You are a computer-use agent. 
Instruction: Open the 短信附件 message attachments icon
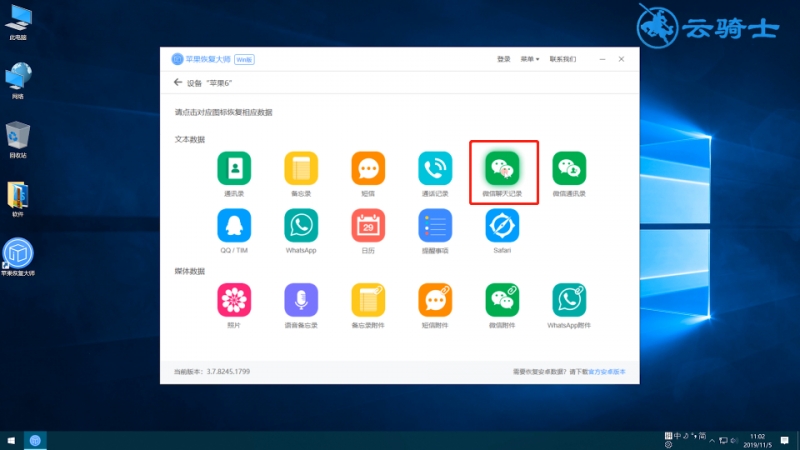pos(435,300)
